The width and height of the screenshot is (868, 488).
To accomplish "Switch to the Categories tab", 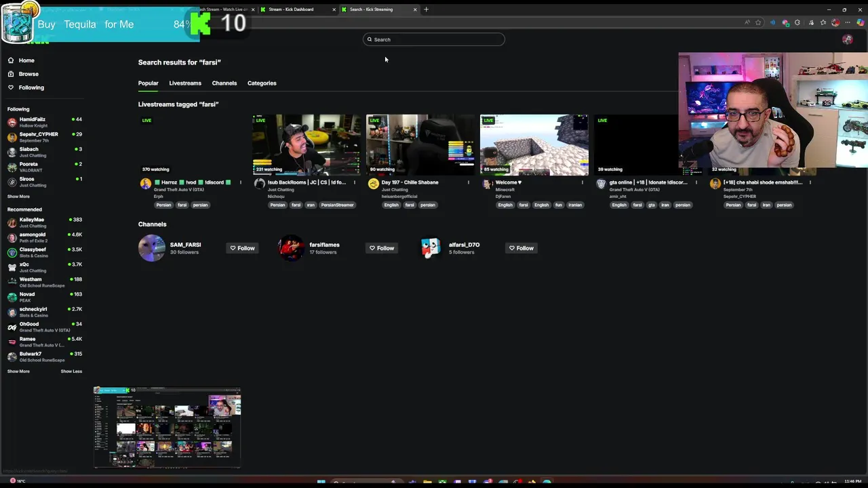I will [x=262, y=83].
